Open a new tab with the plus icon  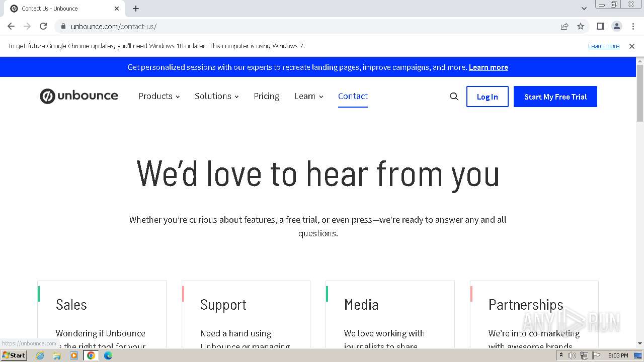(136, 9)
